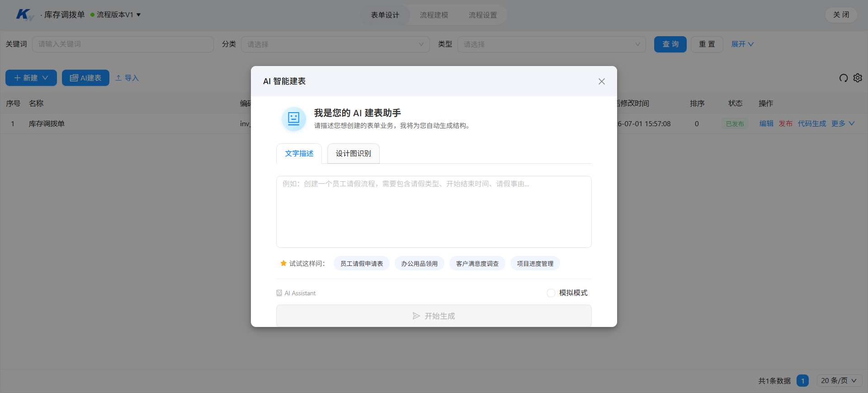Click the AI assistant robot avatar icon
The height and width of the screenshot is (393, 868).
tap(294, 119)
